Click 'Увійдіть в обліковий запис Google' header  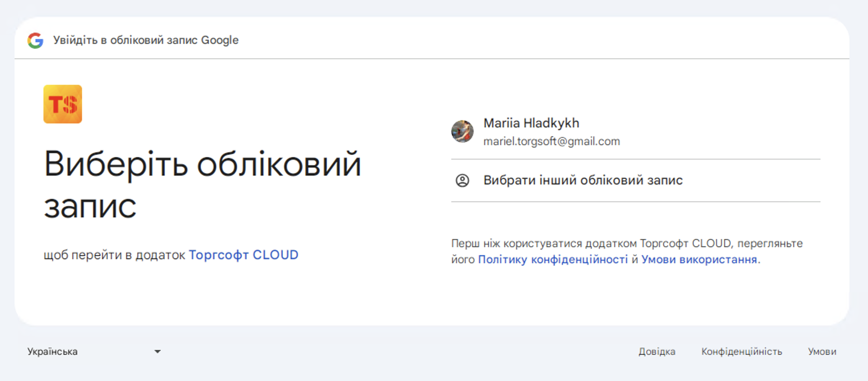click(x=146, y=40)
